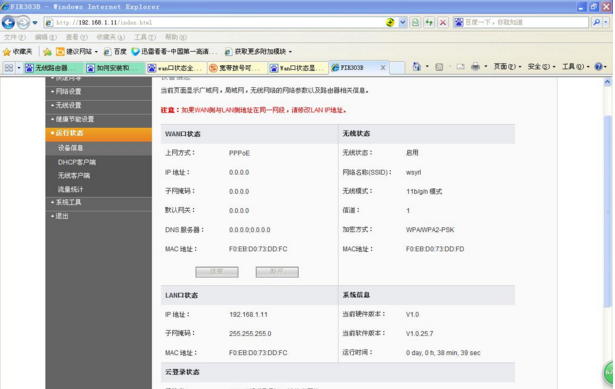The width and height of the screenshot is (615, 389).
Task: Switch to the Wan口状态显 tab
Action: [298, 68]
